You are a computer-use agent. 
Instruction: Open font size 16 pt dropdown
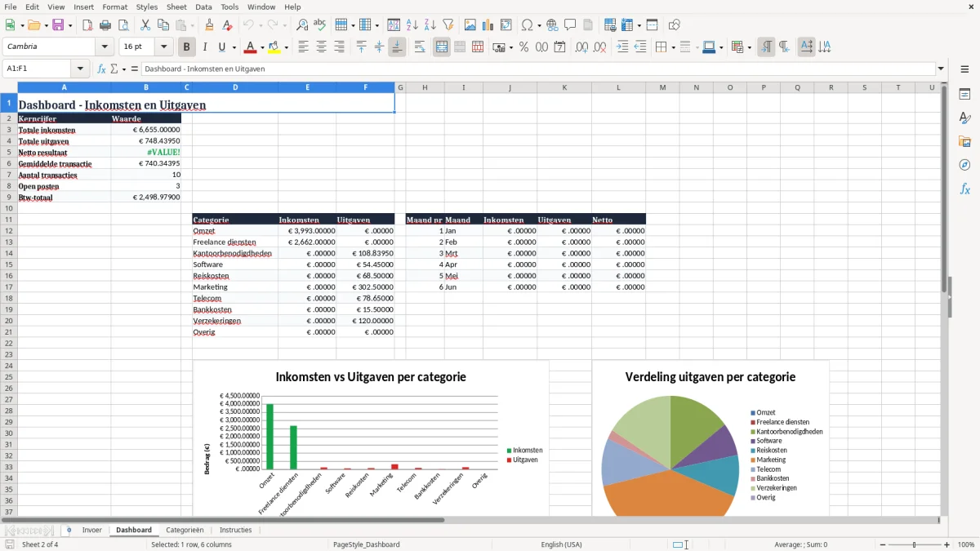click(164, 47)
